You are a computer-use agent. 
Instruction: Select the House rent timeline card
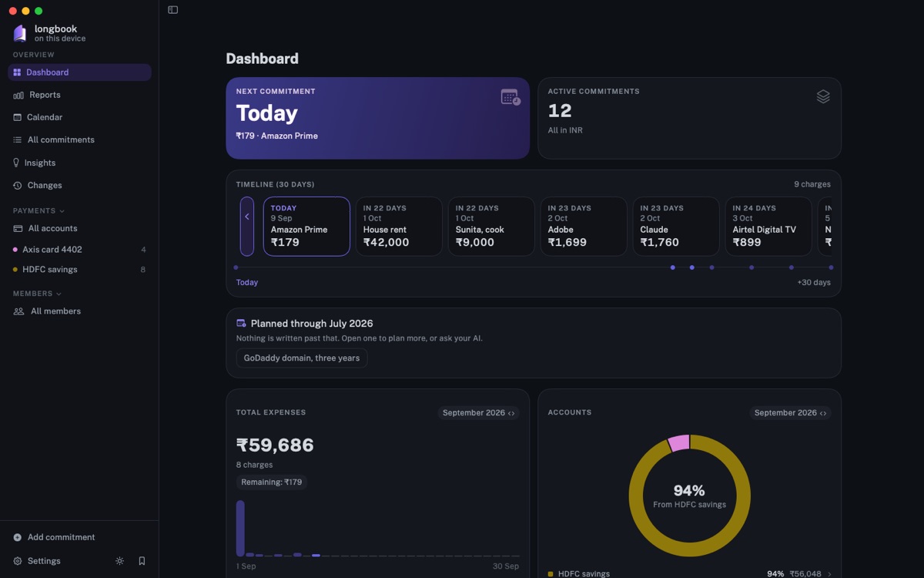coord(399,227)
